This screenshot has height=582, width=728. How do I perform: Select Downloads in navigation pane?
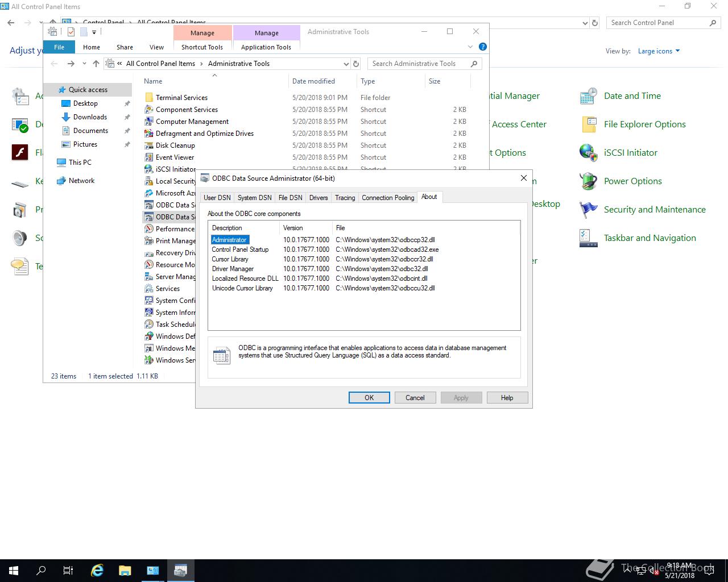point(90,117)
